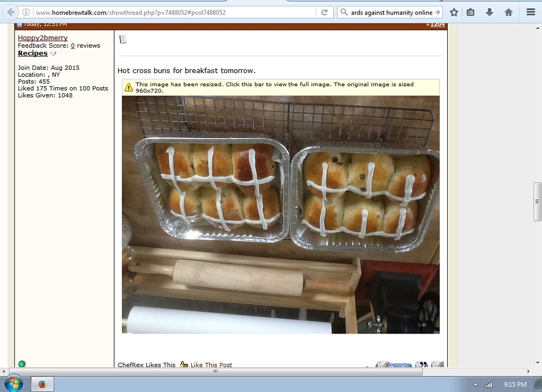This screenshot has height=392, width=542.
Task: Click the vertical scrollbar thumb
Action: pos(538,202)
